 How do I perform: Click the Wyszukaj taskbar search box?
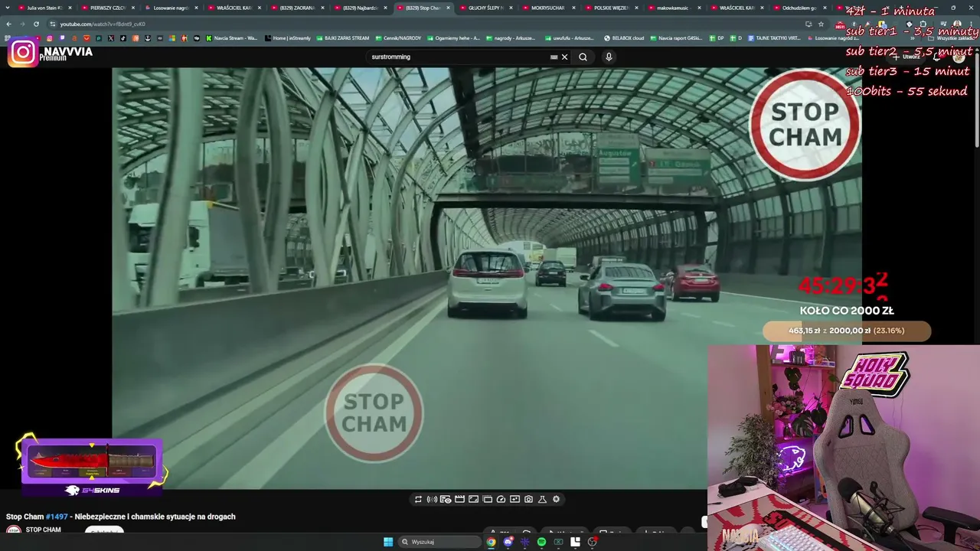(x=439, y=542)
